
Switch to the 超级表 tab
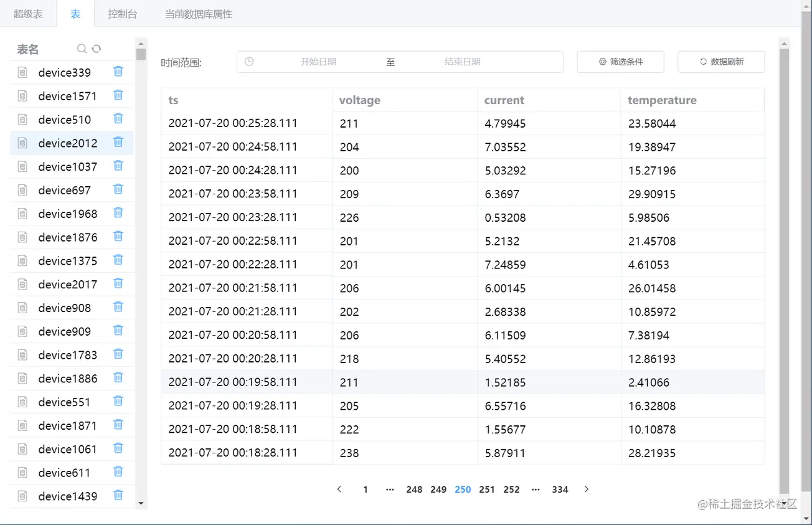click(x=28, y=14)
